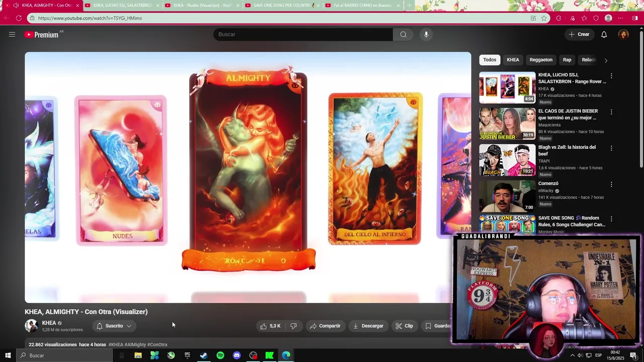Viewport: 644px width, 362px height.
Task: Select the KHEA filter chip
Action: pos(513,60)
